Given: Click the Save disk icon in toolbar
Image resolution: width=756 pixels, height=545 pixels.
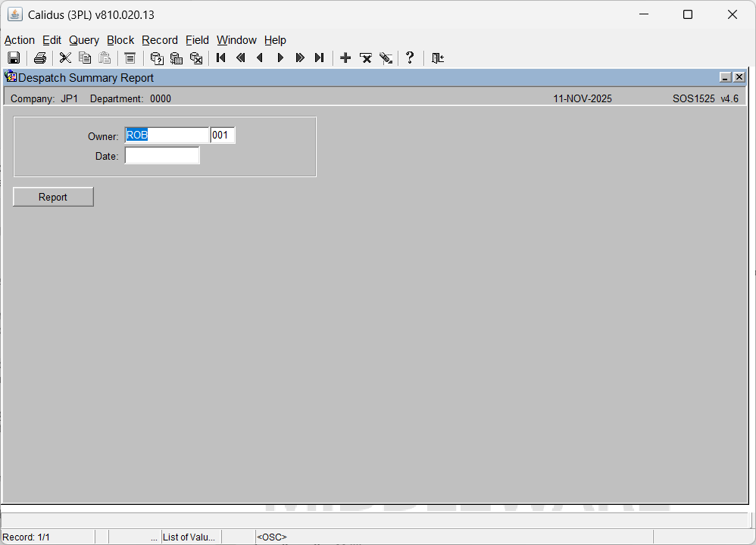Looking at the screenshot, I should [14, 58].
